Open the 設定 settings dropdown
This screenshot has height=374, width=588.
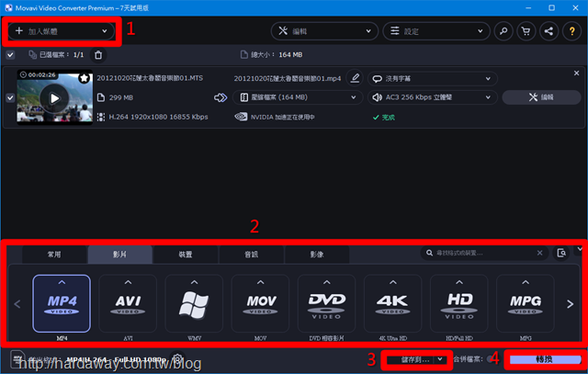tap(436, 31)
